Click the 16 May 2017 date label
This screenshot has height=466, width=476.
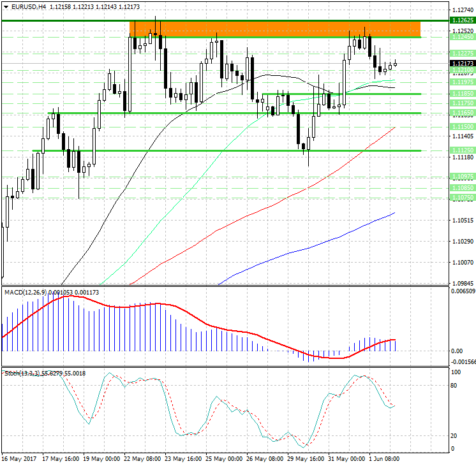pos(19,459)
